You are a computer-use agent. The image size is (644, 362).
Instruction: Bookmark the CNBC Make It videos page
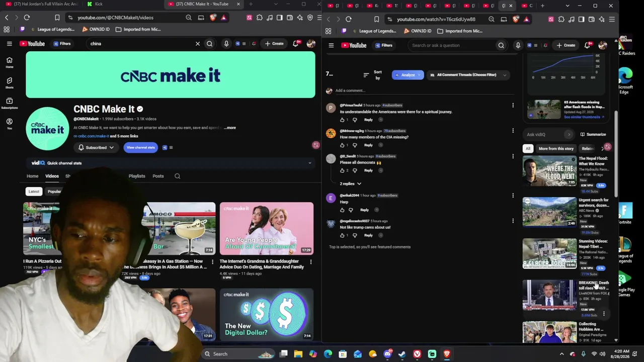[57, 18]
